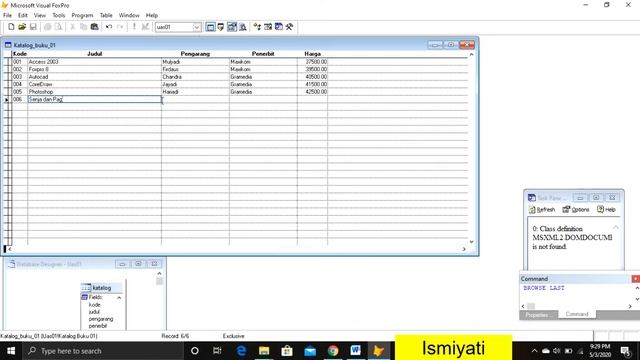
Task: Open the Windows Start menu
Action: coord(11,351)
